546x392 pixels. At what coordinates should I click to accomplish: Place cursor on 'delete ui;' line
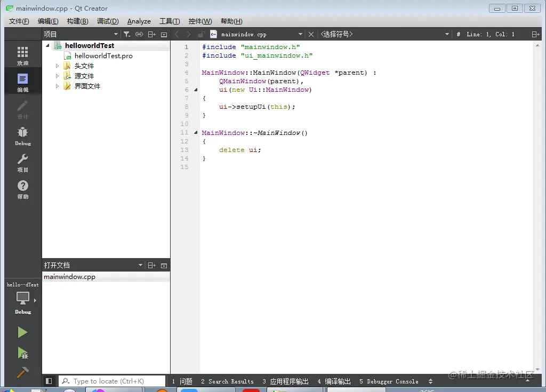[240, 150]
